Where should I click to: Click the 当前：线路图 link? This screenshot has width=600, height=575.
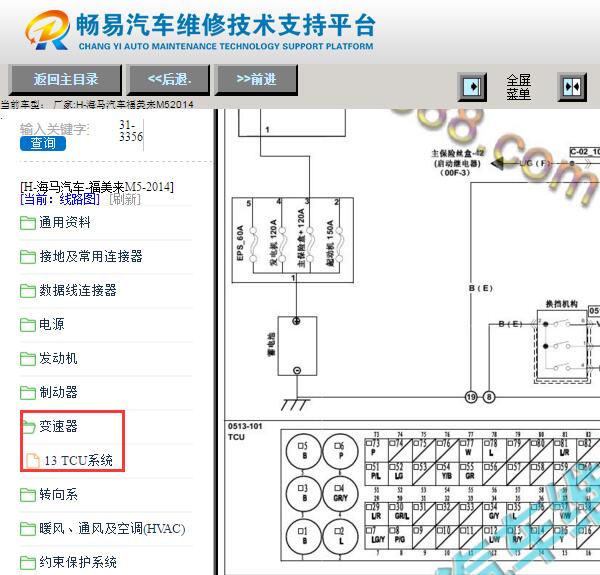point(60,199)
